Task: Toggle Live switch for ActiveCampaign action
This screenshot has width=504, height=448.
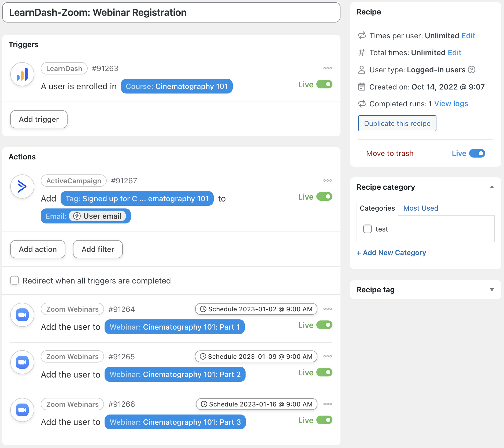Action: tap(324, 197)
